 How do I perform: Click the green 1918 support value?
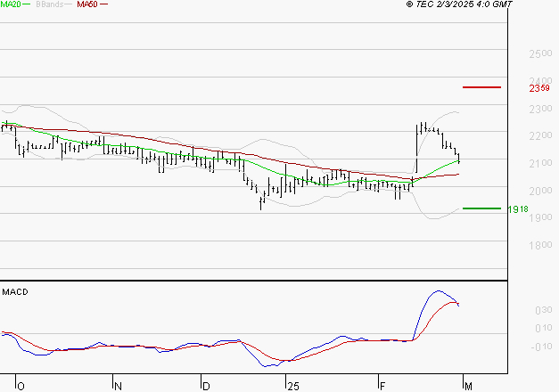[x=518, y=209]
